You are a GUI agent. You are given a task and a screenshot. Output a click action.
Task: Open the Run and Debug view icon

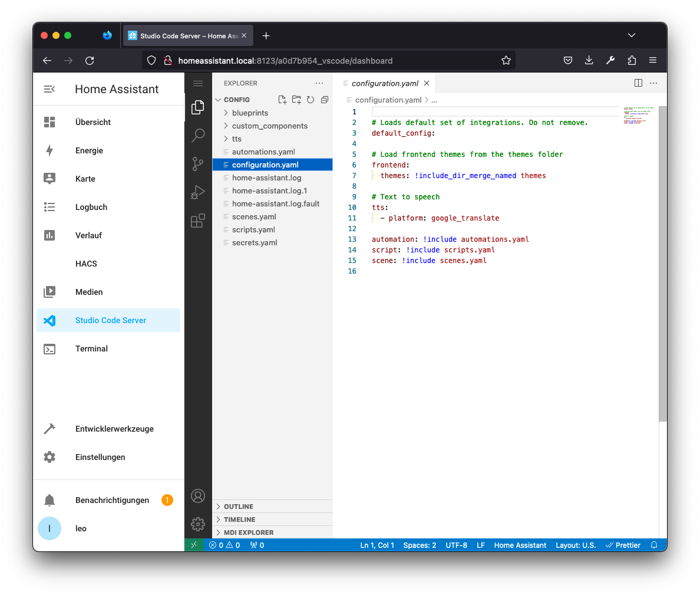click(198, 192)
